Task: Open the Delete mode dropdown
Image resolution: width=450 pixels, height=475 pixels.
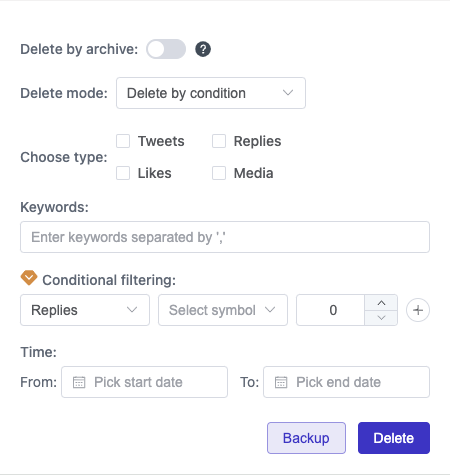Action: [211, 93]
